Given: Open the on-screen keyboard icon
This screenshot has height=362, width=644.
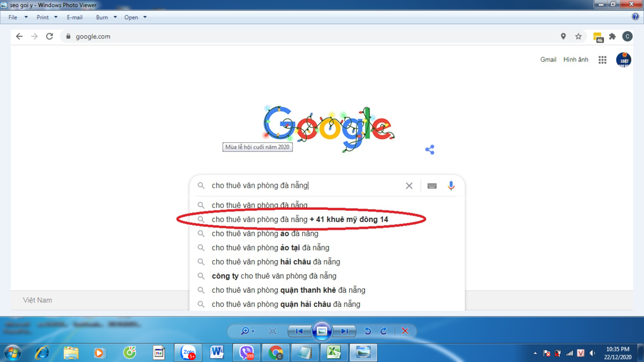Looking at the screenshot, I should [x=432, y=186].
